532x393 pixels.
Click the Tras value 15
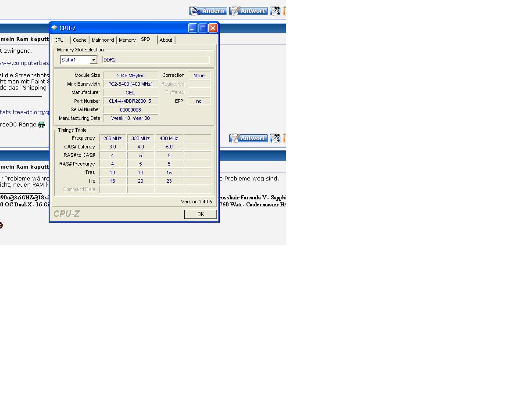[169, 173]
